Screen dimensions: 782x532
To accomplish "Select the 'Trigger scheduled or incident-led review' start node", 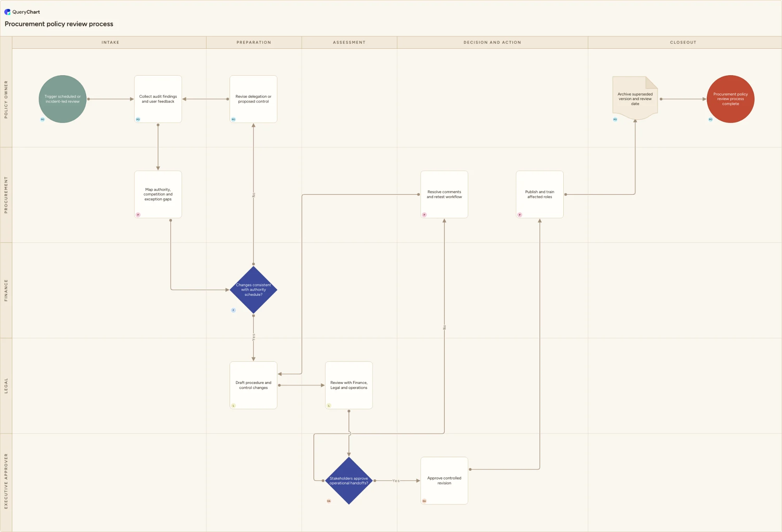I will tap(62, 99).
